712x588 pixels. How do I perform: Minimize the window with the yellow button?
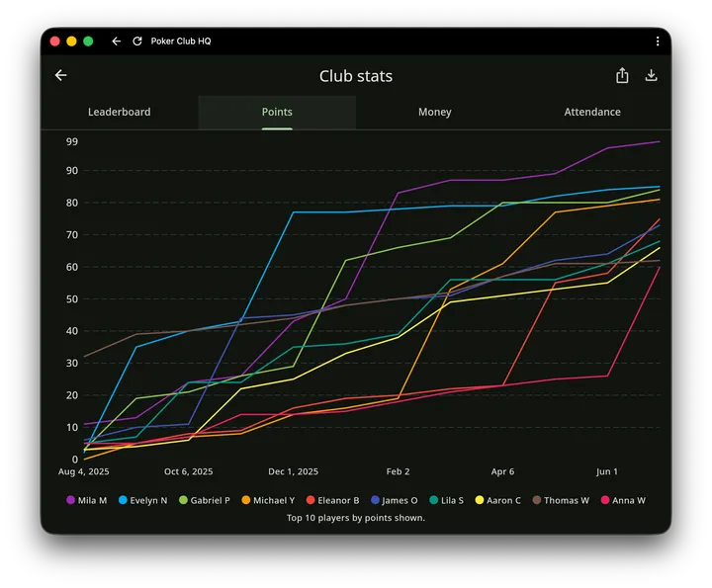(x=71, y=42)
